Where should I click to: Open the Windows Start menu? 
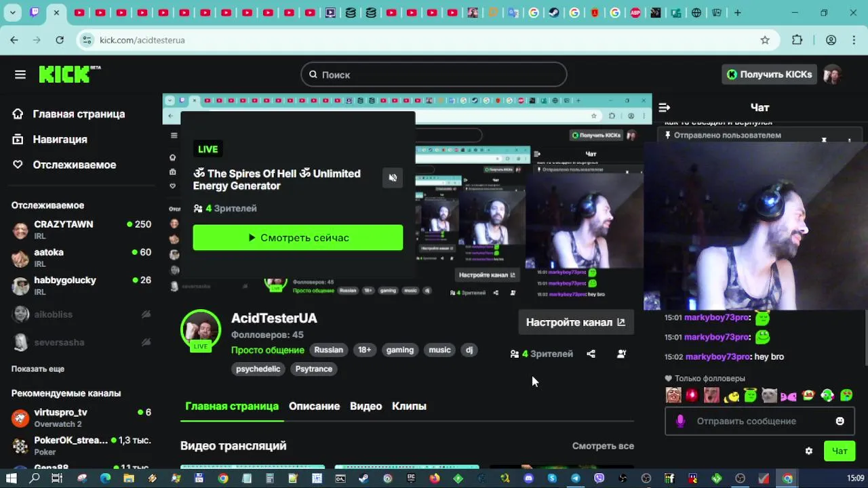point(12,478)
